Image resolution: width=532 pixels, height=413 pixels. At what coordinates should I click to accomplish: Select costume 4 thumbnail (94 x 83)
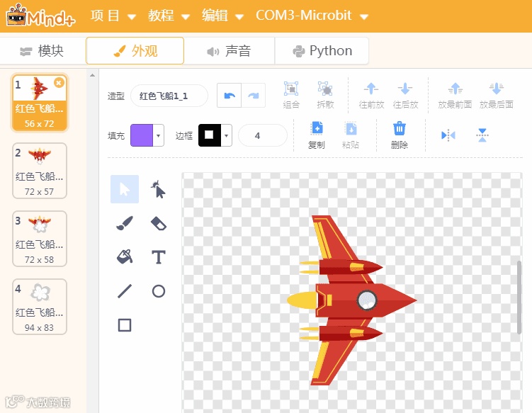pyautogui.click(x=40, y=307)
